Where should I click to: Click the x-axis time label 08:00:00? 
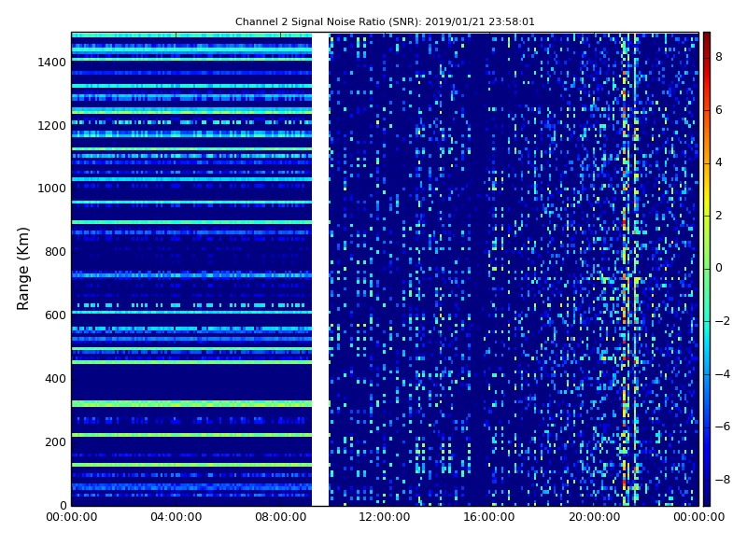point(281,517)
